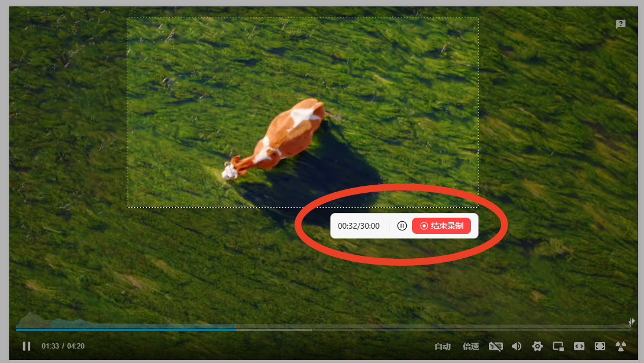The width and height of the screenshot is (644, 363).
Task: Open the help question mark icon
Action: [x=621, y=24]
